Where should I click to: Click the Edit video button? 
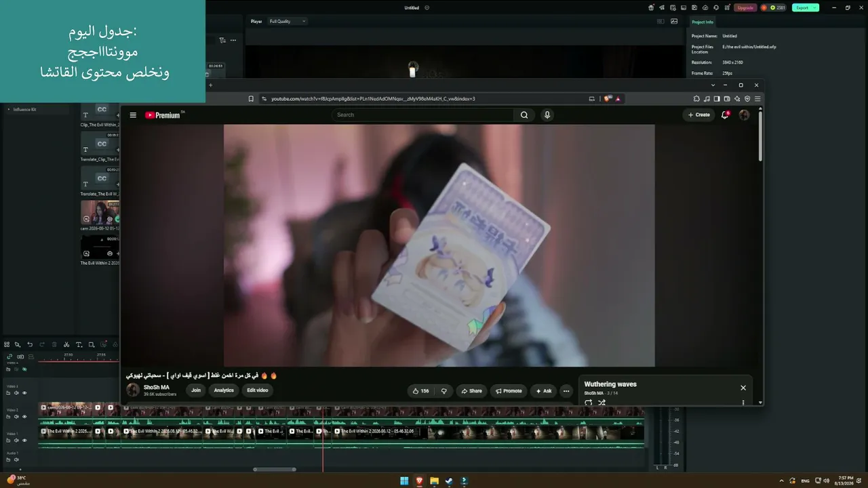tap(257, 390)
